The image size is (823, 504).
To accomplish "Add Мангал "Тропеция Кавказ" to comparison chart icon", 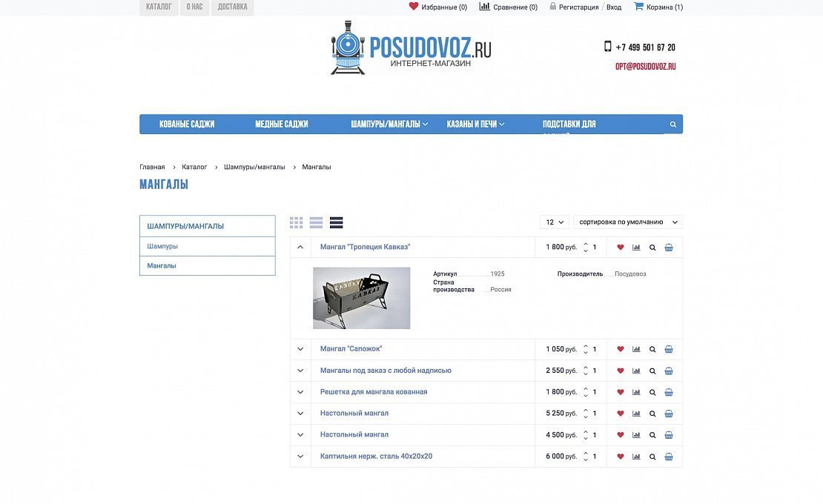I will (x=636, y=248).
